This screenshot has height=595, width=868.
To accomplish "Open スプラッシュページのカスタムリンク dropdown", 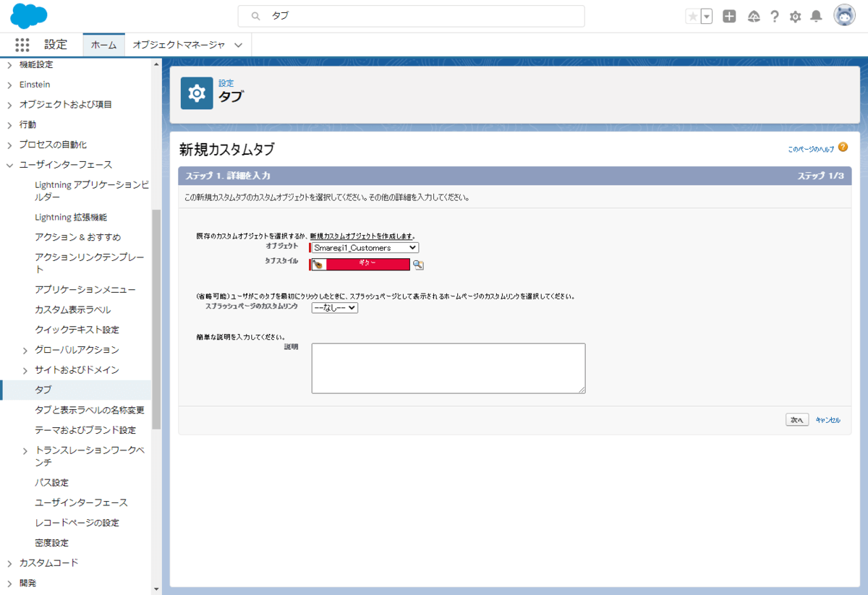I will [335, 307].
